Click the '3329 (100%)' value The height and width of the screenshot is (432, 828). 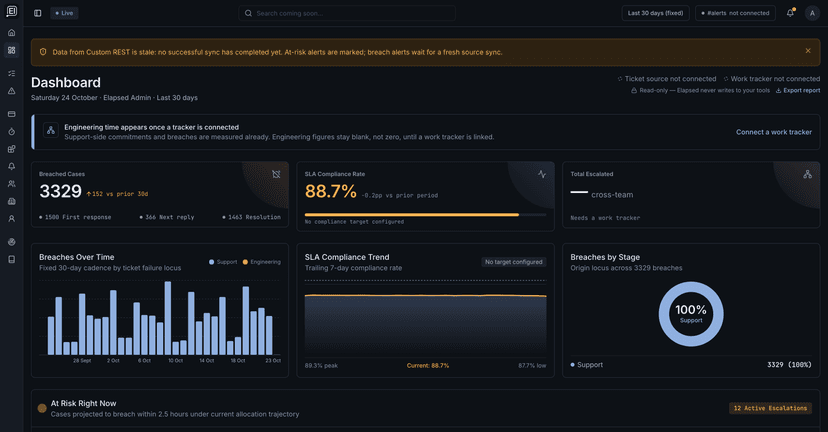point(789,364)
